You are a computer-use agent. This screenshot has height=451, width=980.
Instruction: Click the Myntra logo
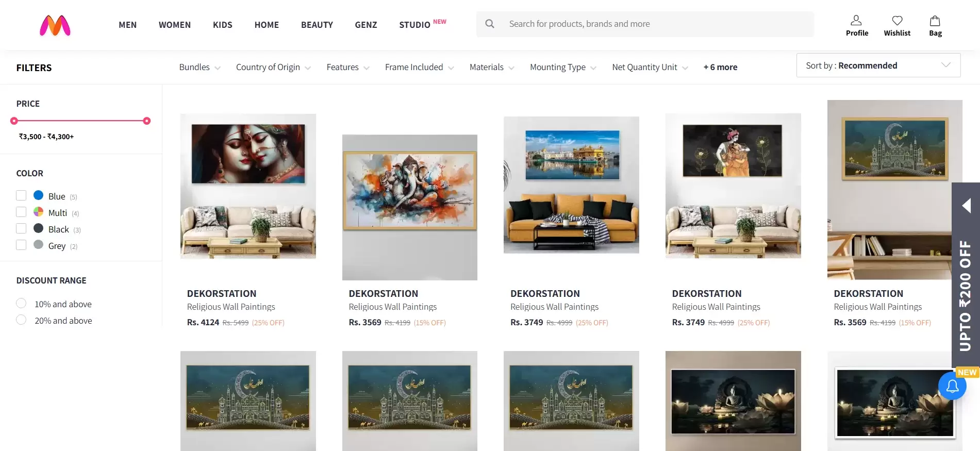click(55, 25)
